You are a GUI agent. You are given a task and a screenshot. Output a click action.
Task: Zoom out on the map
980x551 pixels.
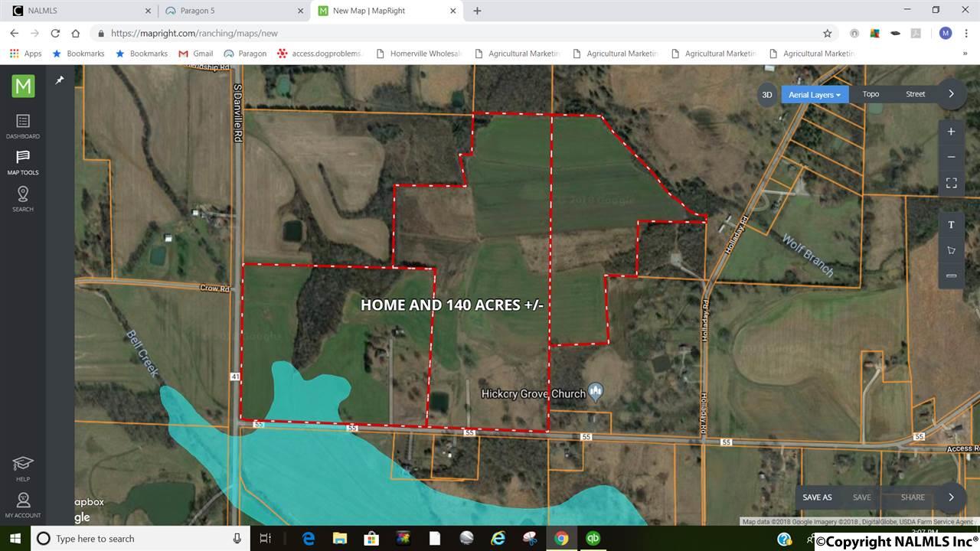pyautogui.click(x=951, y=157)
